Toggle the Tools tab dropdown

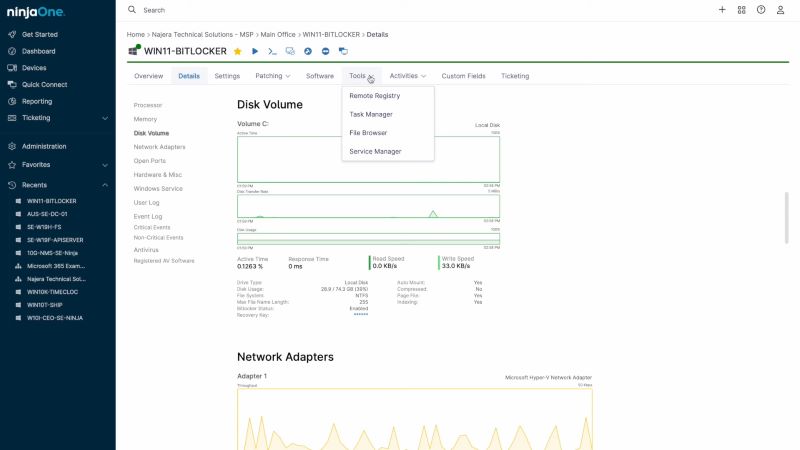click(361, 76)
